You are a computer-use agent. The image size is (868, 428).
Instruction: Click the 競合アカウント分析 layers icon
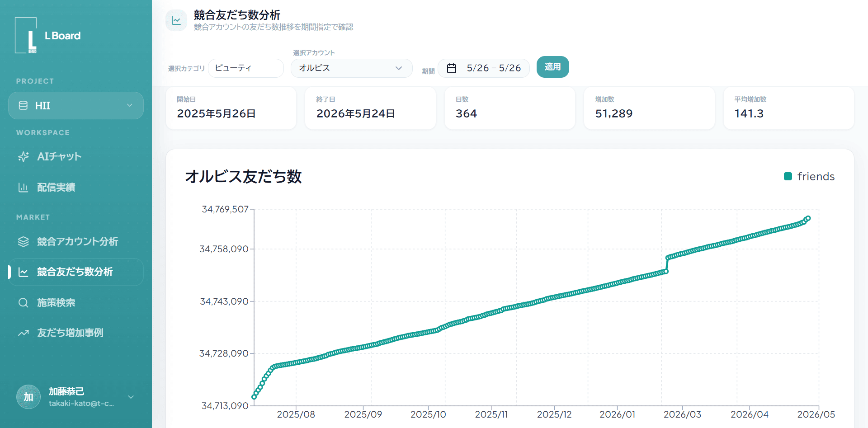pos(23,241)
